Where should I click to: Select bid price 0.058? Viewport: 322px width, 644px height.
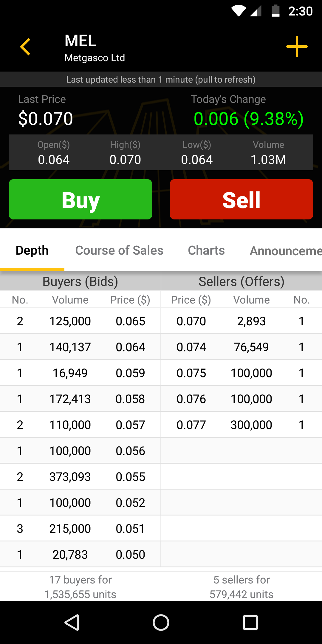point(130,399)
